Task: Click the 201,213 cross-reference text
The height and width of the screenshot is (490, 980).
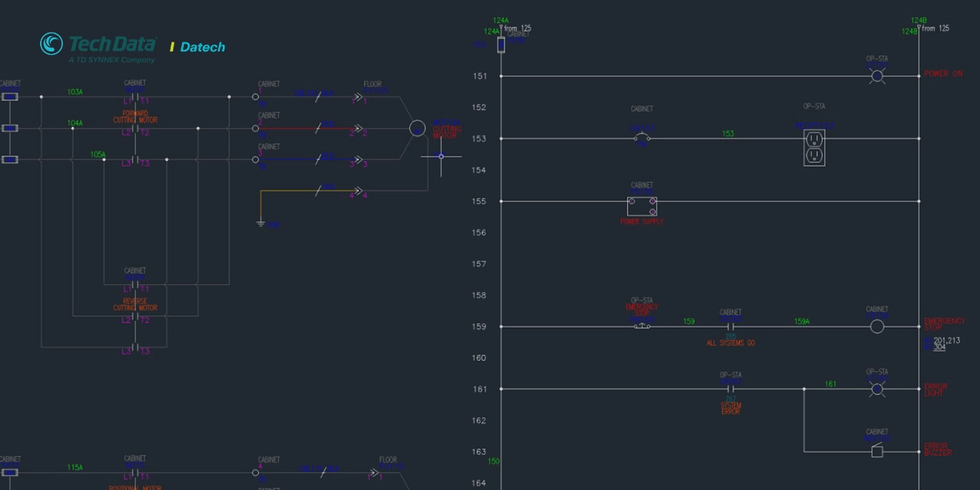Action: (x=947, y=341)
